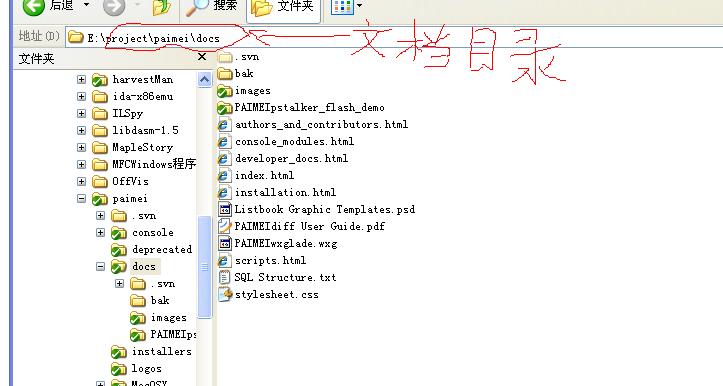The width and height of the screenshot is (723, 386).
Task: Select images subfolder in the tree
Action: point(169,318)
